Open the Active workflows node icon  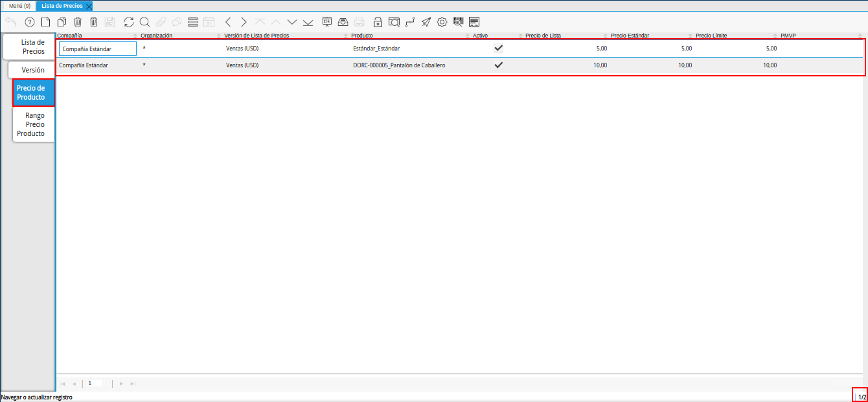coord(410,22)
